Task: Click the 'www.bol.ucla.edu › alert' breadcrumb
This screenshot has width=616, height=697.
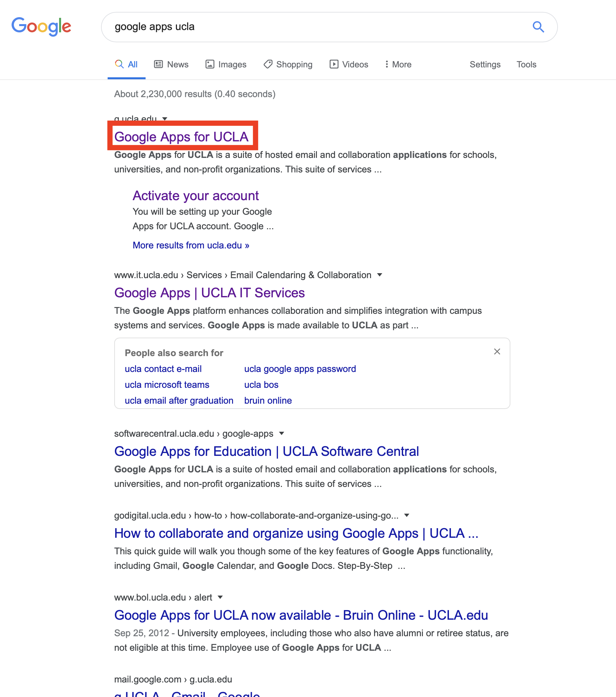Action: (163, 597)
